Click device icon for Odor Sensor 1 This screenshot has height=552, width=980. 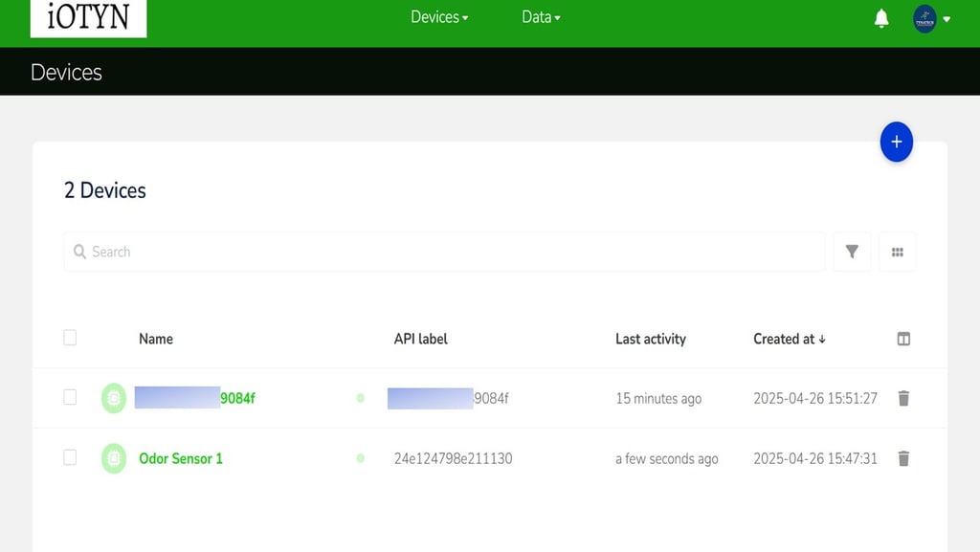[x=114, y=458]
